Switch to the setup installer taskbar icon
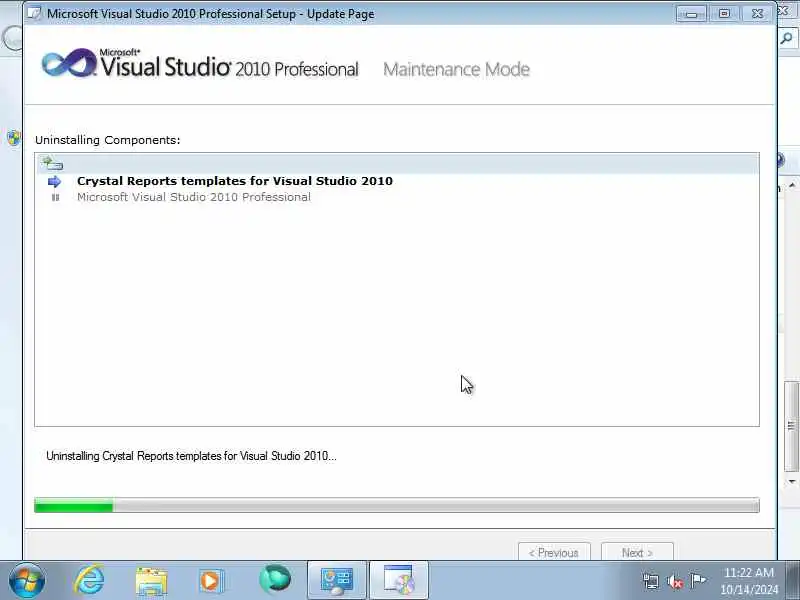This screenshot has width=800, height=600. (x=398, y=581)
